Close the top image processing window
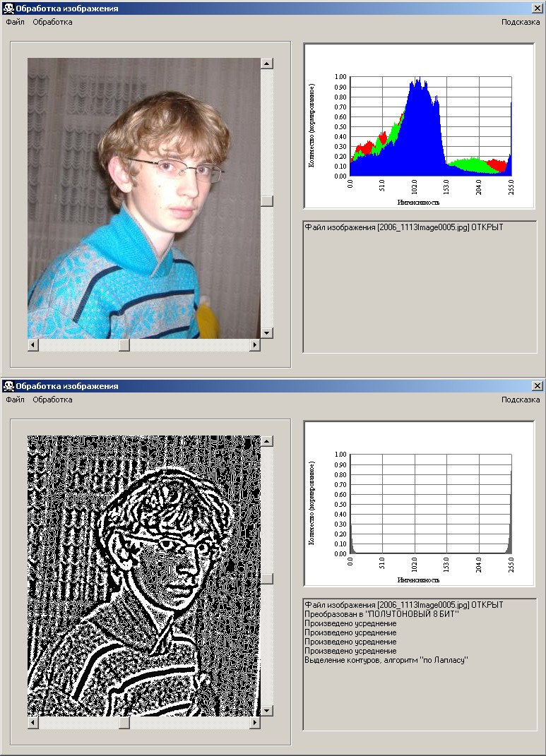The width and height of the screenshot is (546, 756). [537, 8]
